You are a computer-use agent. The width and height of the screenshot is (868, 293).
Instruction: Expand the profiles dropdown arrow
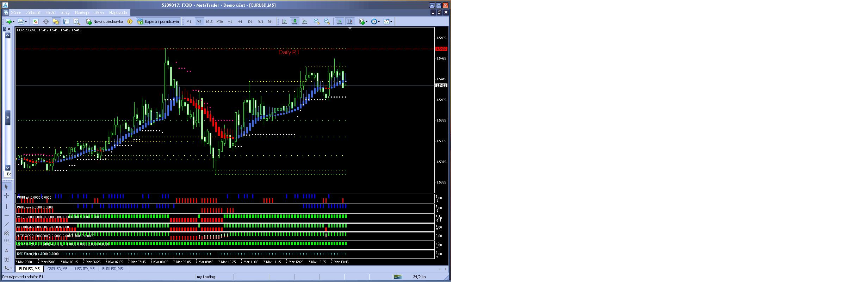pos(26,21)
